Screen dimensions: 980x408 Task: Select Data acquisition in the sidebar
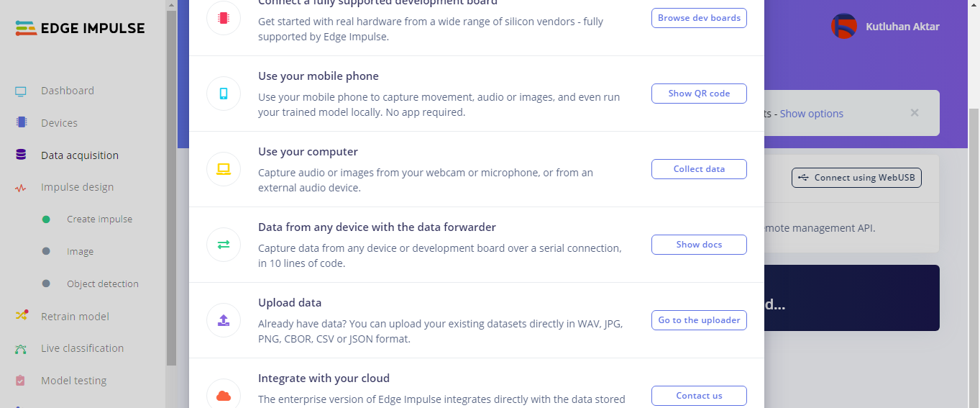click(79, 155)
